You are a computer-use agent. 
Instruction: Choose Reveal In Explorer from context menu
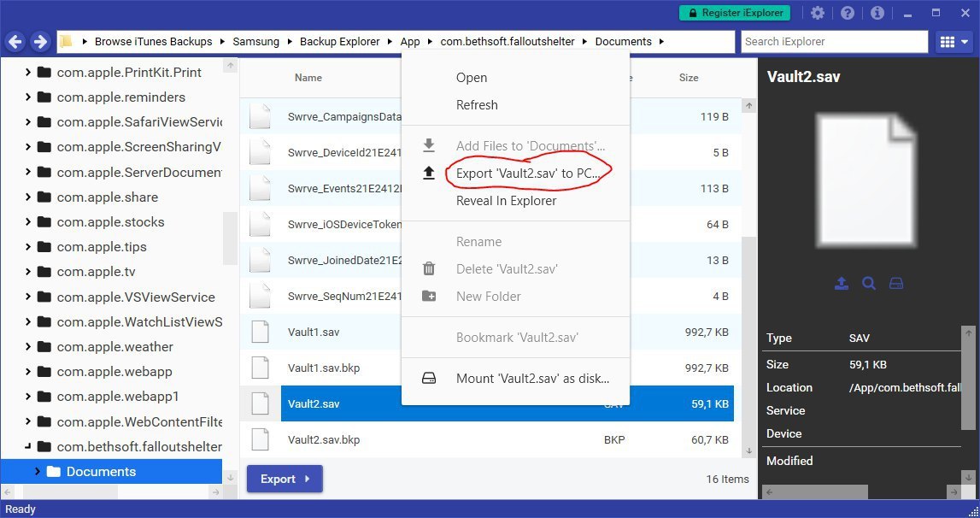pyautogui.click(x=506, y=201)
